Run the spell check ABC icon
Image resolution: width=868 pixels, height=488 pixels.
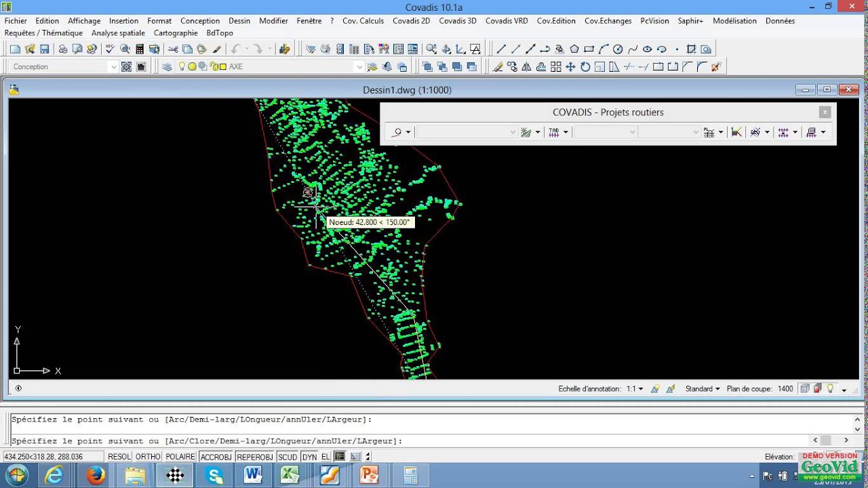click(x=110, y=49)
